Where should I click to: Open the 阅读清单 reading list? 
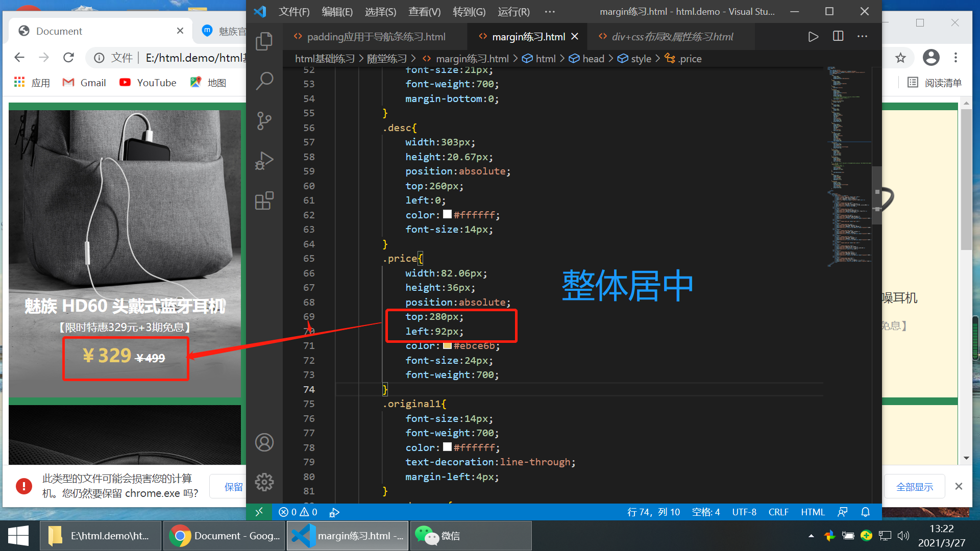(x=935, y=83)
